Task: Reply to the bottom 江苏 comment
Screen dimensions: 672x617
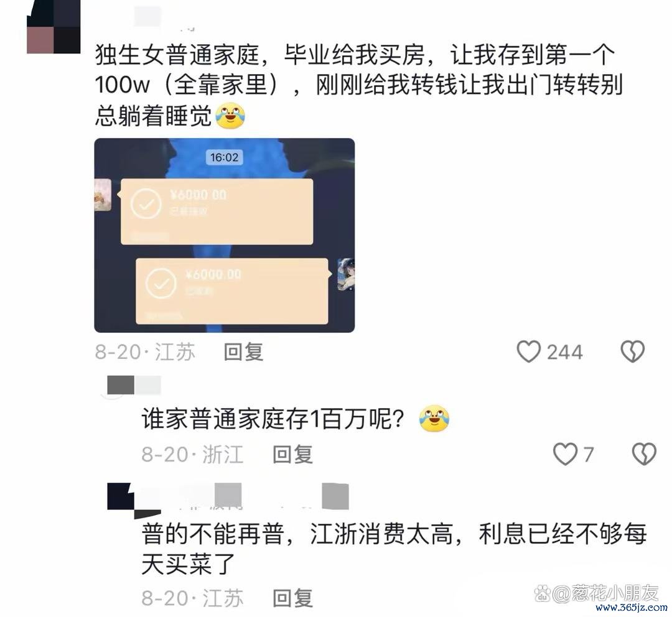Action: point(292,598)
